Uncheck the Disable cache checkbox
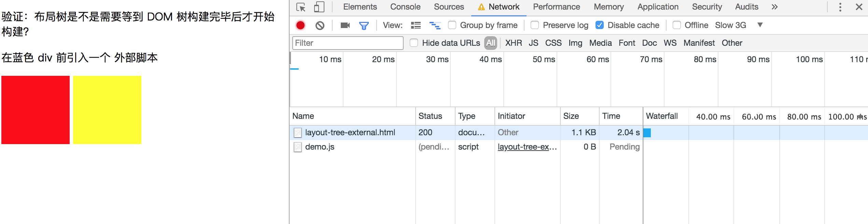 coord(600,25)
